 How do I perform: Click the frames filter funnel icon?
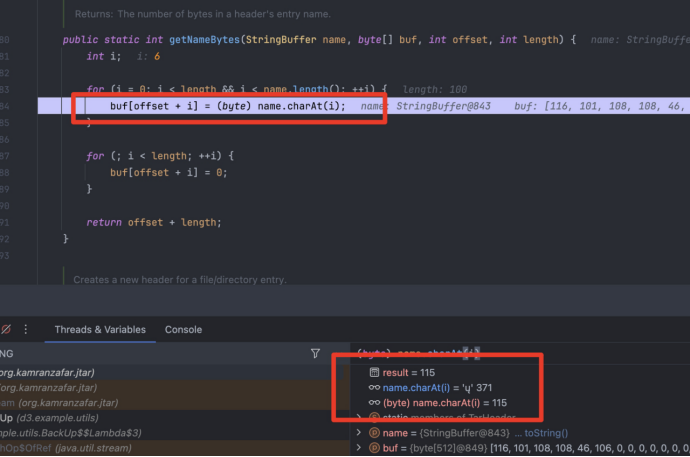315,353
